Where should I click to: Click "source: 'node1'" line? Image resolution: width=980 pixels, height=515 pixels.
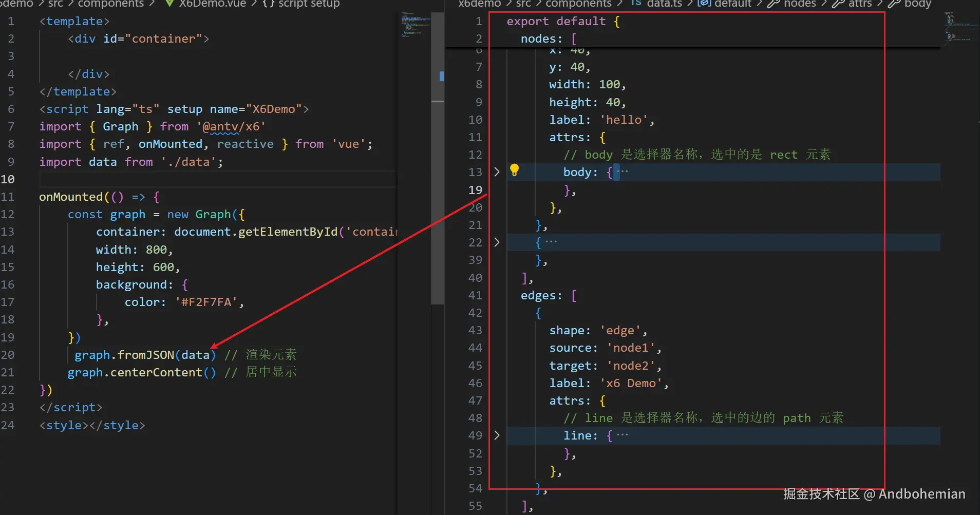coord(605,348)
